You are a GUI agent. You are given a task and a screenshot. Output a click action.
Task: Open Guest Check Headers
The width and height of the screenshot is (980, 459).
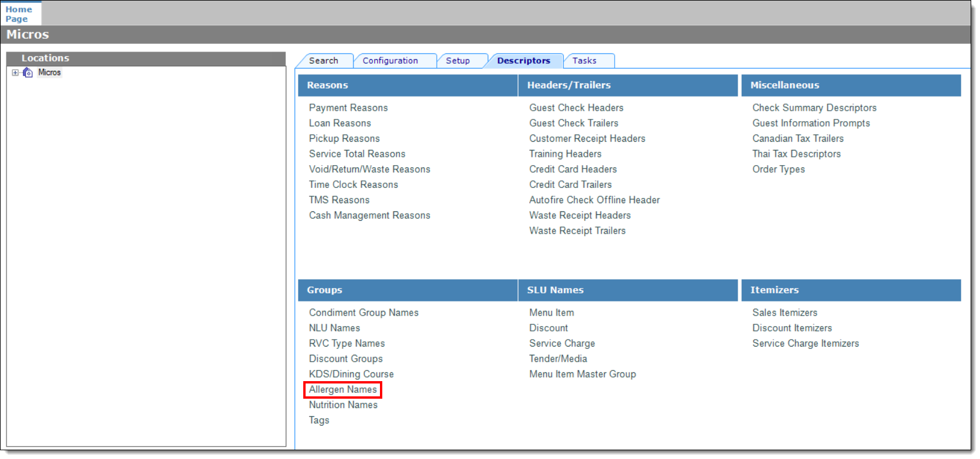coord(576,108)
